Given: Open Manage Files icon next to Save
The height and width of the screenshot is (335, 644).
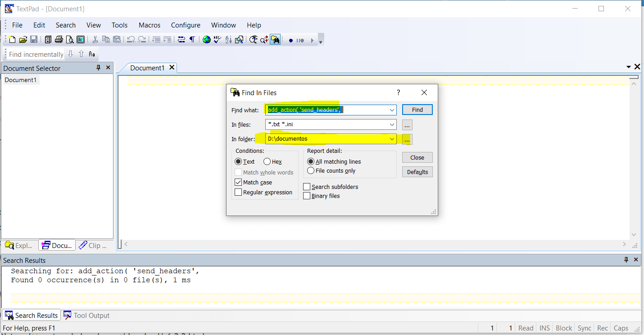Looking at the screenshot, I should [48, 40].
